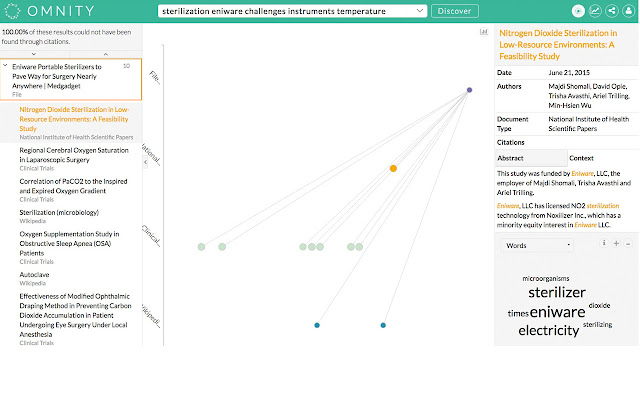Switch to the Context tab
The height and width of the screenshot is (400, 640).
581,158
